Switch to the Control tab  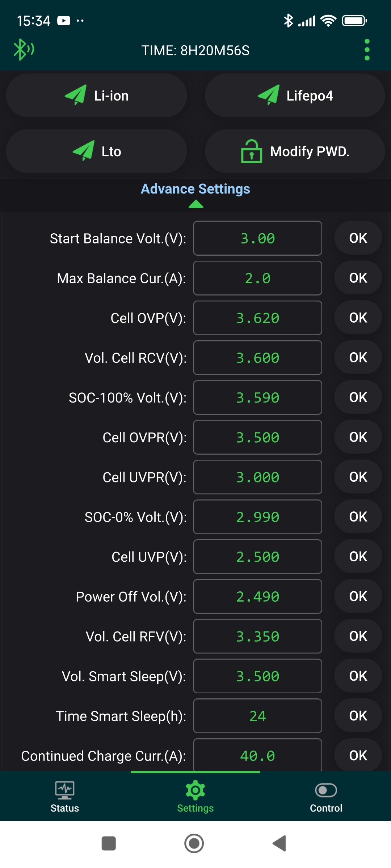point(326,796)
